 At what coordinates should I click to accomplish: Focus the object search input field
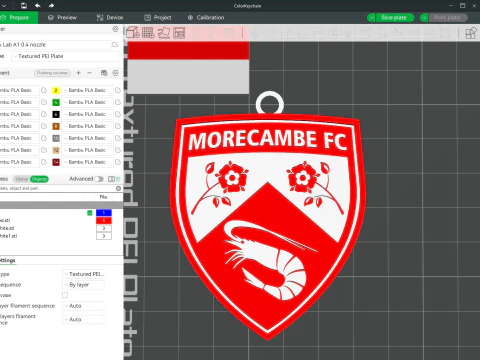coord(57,188)
